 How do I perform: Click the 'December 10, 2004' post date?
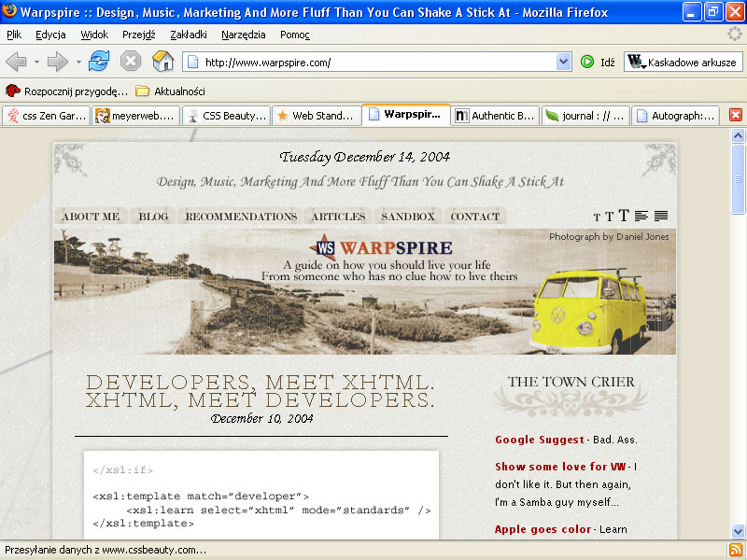[261, 418]
